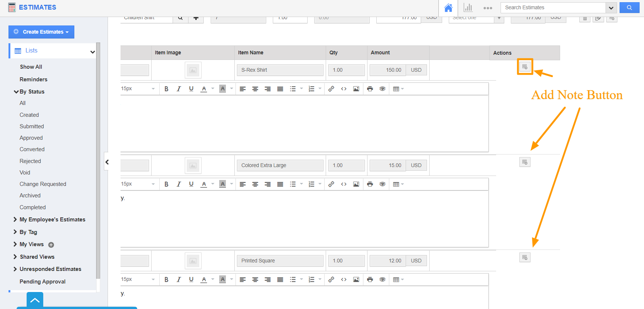Pick font color in S-Rex Shirt note editor
The width and height of the screenshot is (644, 309).
click(204, 89)
